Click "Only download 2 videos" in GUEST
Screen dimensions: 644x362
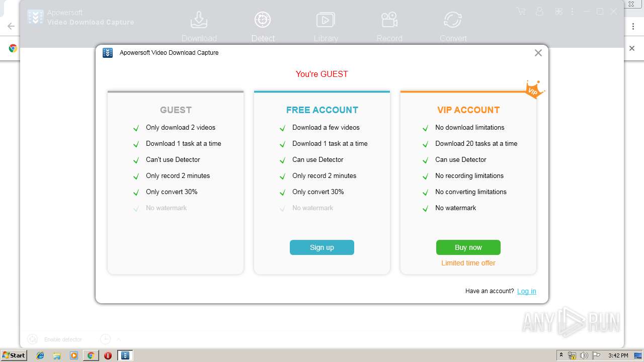pos(181,127)
